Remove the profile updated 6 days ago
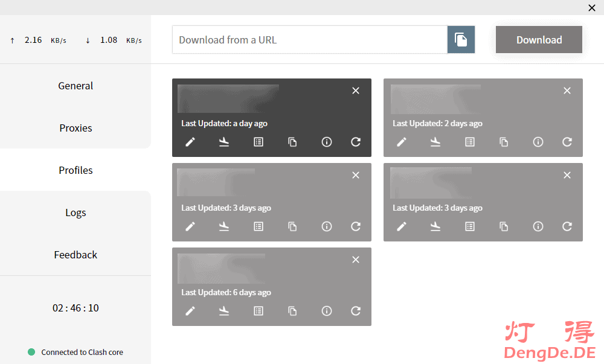 coord(355,260)
